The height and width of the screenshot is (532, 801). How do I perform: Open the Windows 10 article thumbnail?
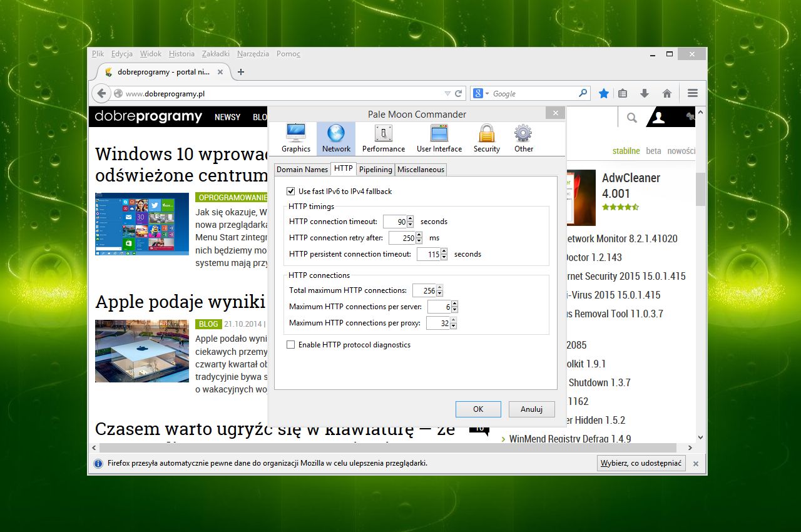point(142,224)
